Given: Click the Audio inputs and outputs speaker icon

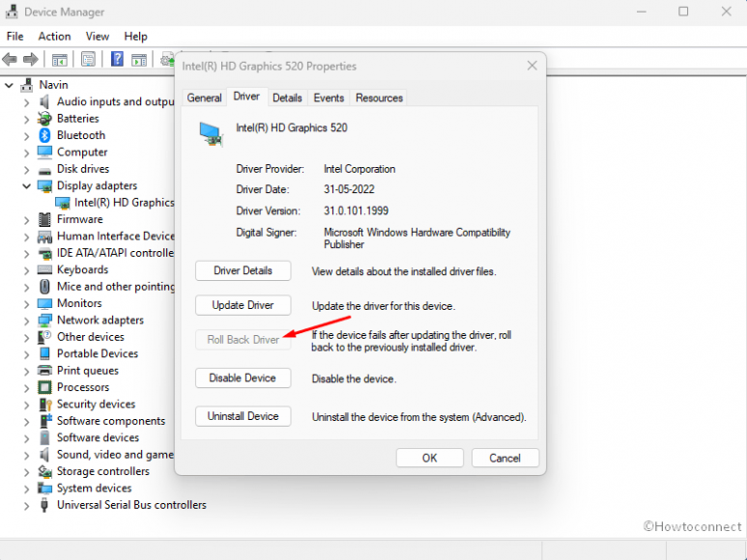Looking at the screenshot, I should pyautogui.click(x=44, y=101).
